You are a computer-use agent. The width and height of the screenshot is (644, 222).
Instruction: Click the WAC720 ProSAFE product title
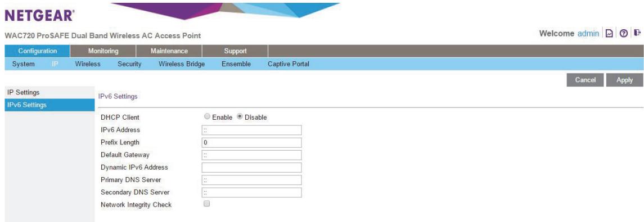[103, 36]
